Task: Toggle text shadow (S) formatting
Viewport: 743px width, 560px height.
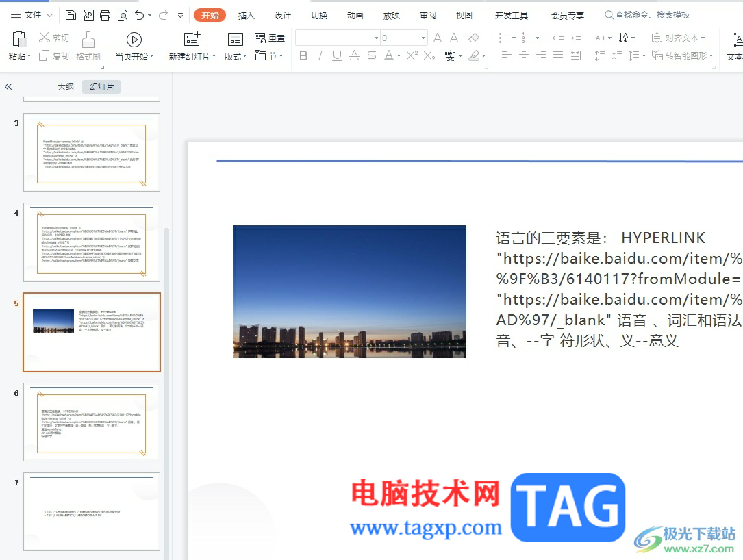Action: (x=371, y=56)
